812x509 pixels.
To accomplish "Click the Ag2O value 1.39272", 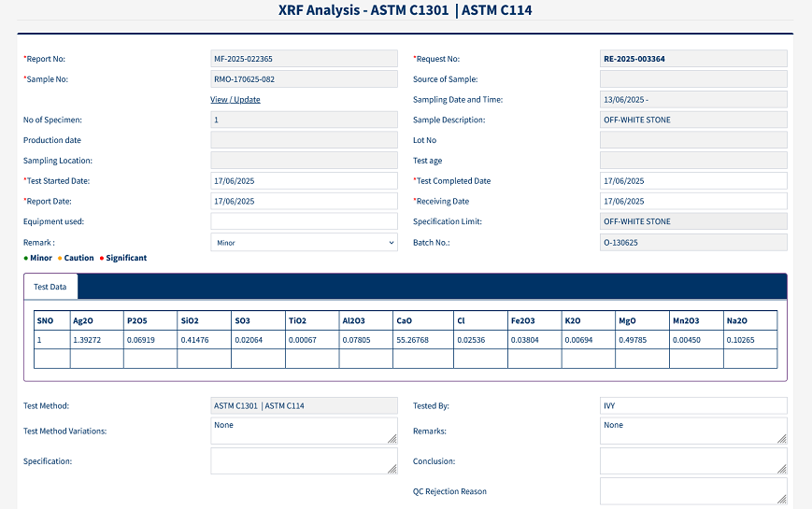I will (x=87, y=340).
